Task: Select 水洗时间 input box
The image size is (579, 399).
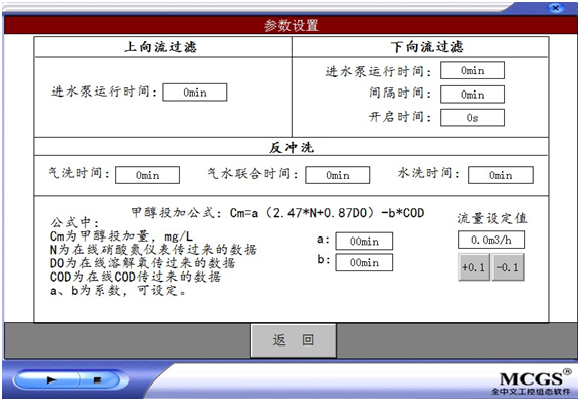Action: pos(501,175)
